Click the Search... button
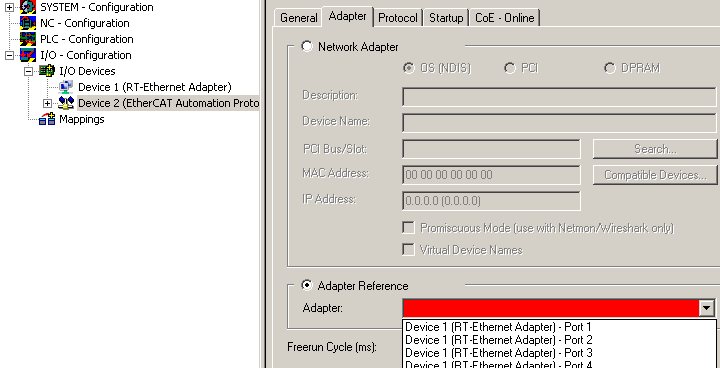 coord(655,149)
